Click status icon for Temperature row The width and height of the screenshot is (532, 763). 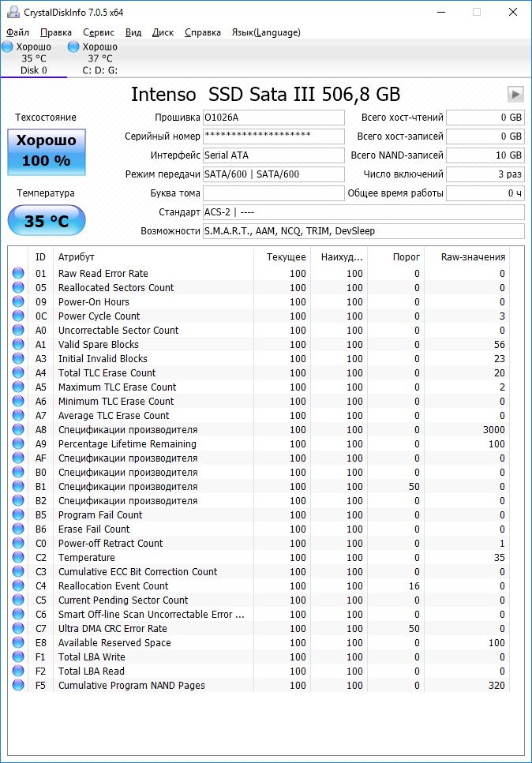18,557
